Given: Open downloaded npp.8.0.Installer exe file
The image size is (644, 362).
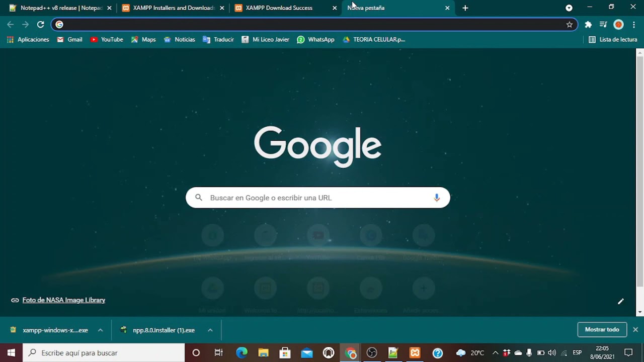Looking at the screenshot, I should click(x=158, y=330).
